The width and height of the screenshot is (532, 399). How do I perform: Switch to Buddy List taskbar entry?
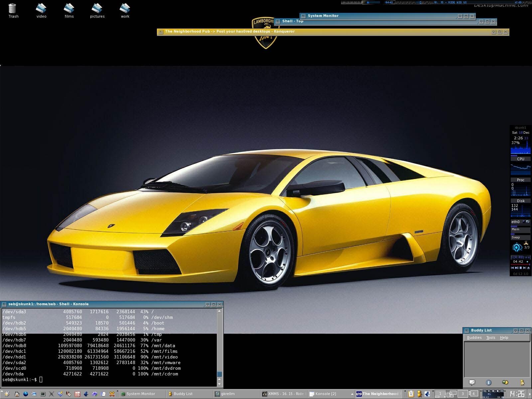[x=189, y=394]
